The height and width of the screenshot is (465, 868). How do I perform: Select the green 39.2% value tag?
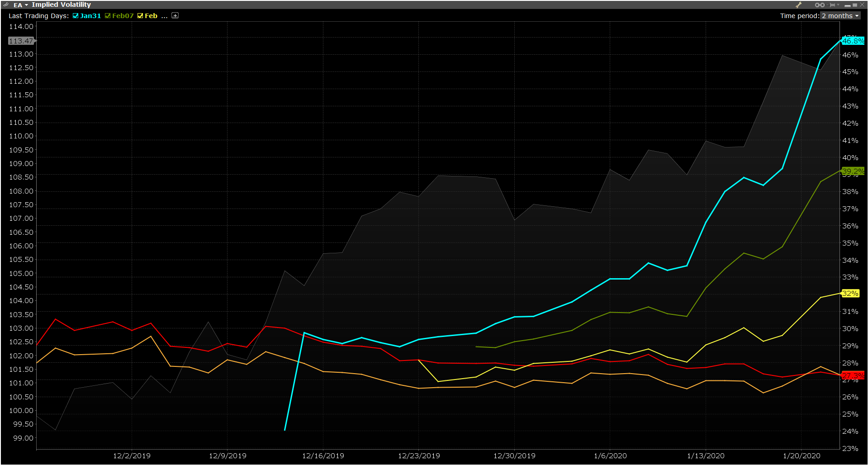(853, 171)
